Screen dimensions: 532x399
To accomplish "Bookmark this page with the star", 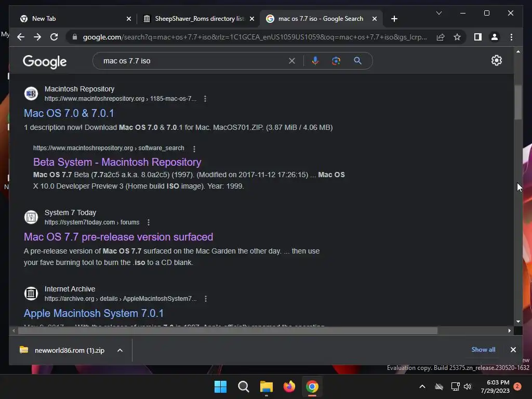I will (457, 37).
